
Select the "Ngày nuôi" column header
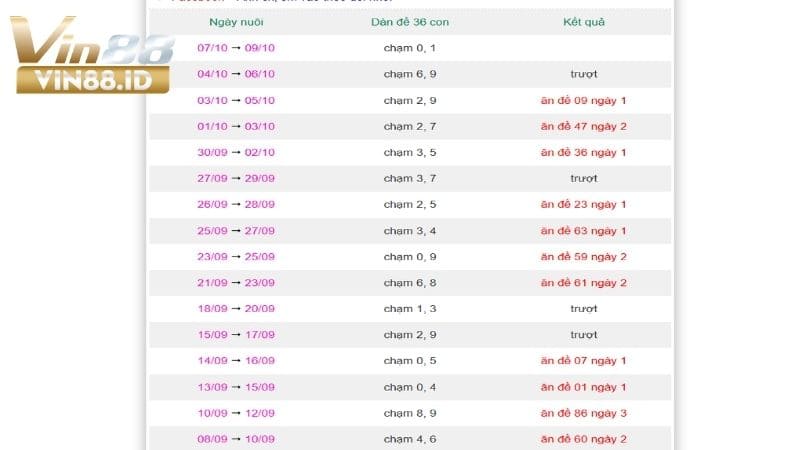pos(236,22)
